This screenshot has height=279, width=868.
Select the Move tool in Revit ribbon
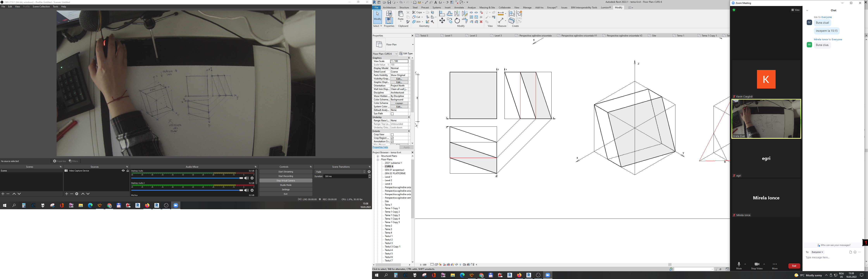tap(442, 21)
